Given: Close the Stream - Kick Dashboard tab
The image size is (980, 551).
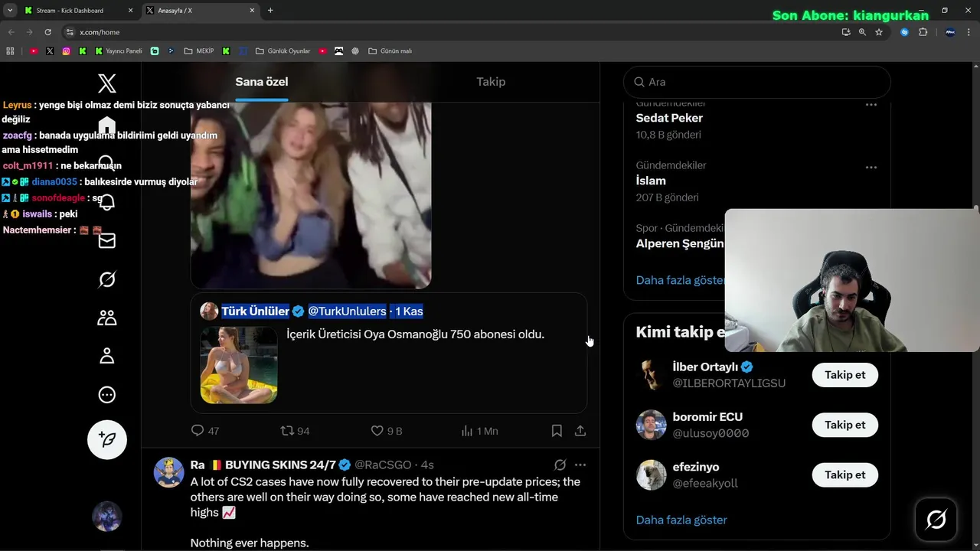Looking at the screenshot, I should [x=130, y=11].
